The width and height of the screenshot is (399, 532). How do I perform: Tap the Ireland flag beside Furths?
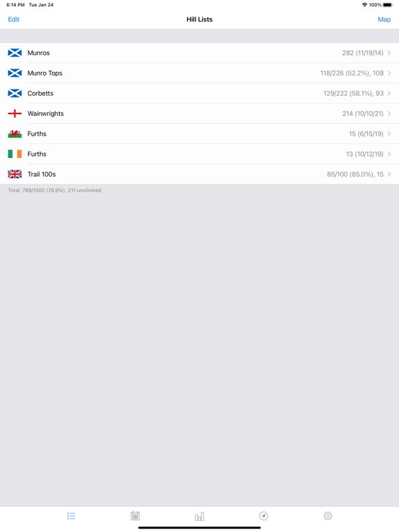(x=15, y=154)
